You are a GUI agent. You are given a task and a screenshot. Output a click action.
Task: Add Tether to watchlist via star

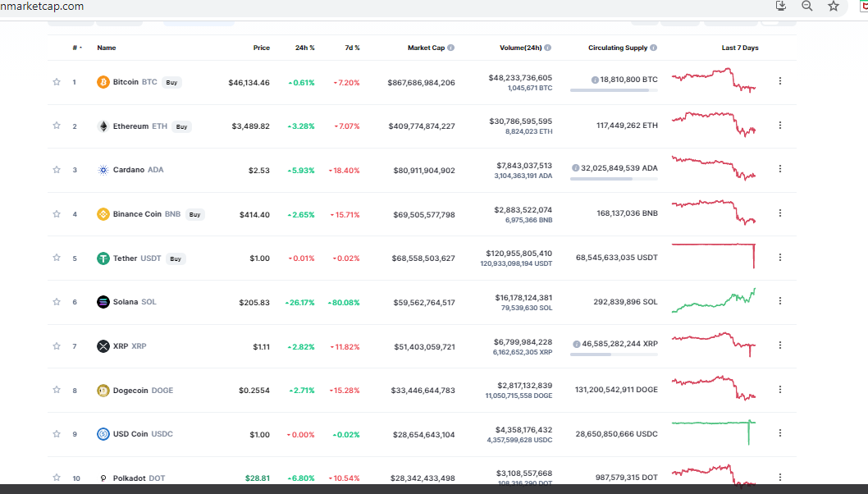coord(57,258)
